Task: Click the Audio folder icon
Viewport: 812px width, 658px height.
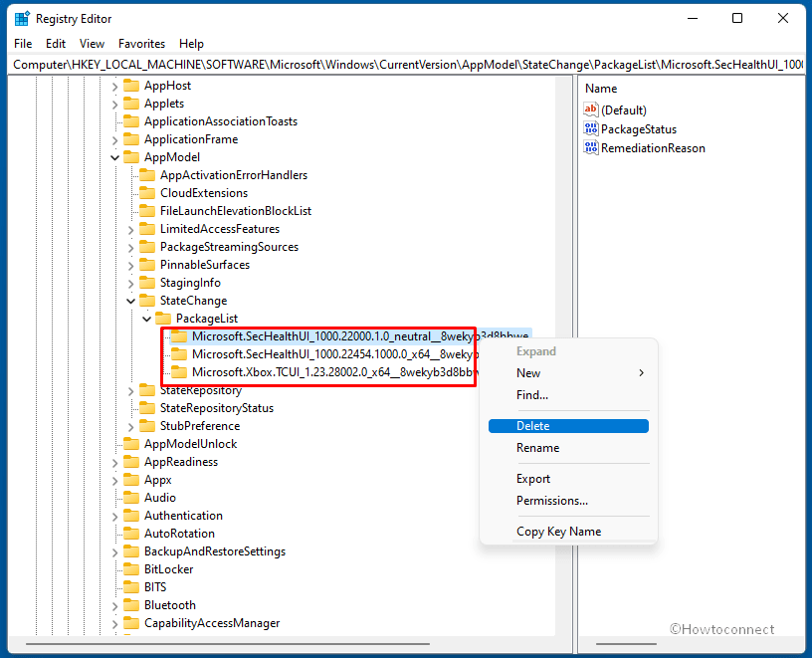Action: pos(131,498)
